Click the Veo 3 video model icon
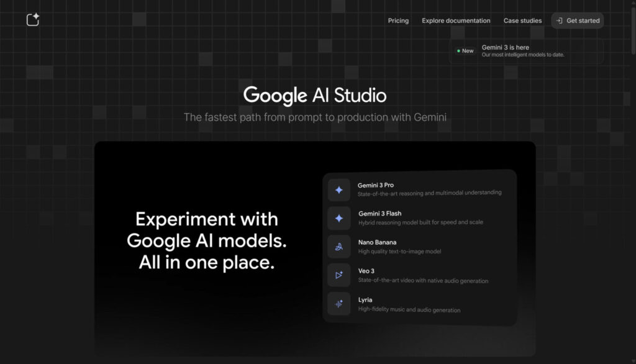The height and width of the screenshot is (364, 636). [338, 275]
